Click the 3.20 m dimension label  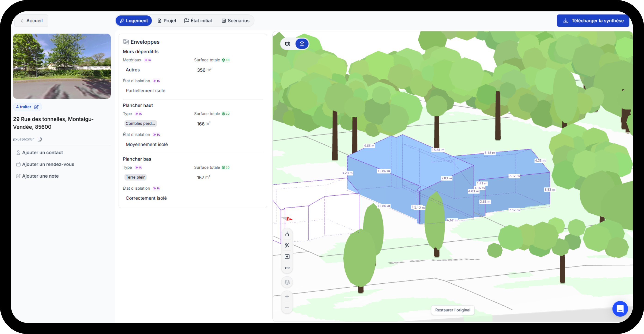347,173
